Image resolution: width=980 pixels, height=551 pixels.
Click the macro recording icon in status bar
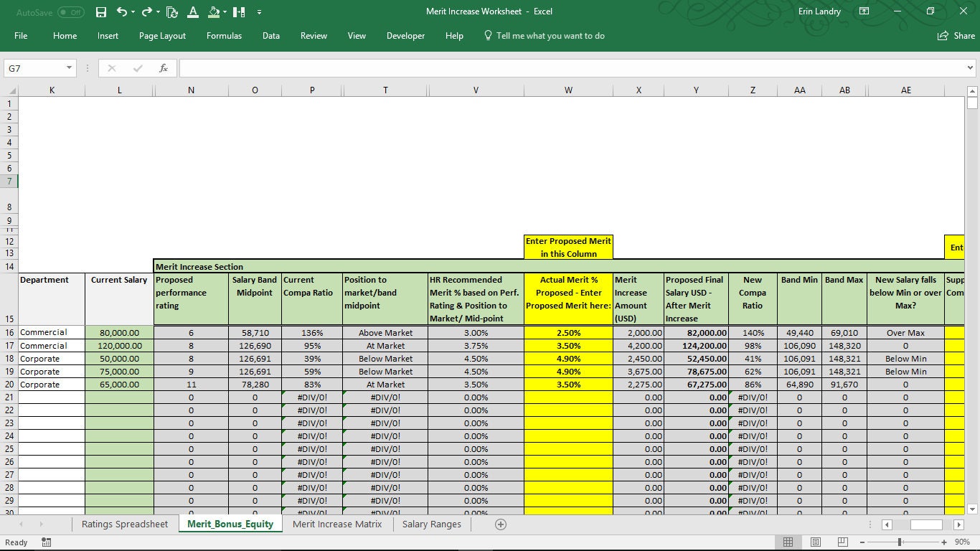tap(47, 542)
